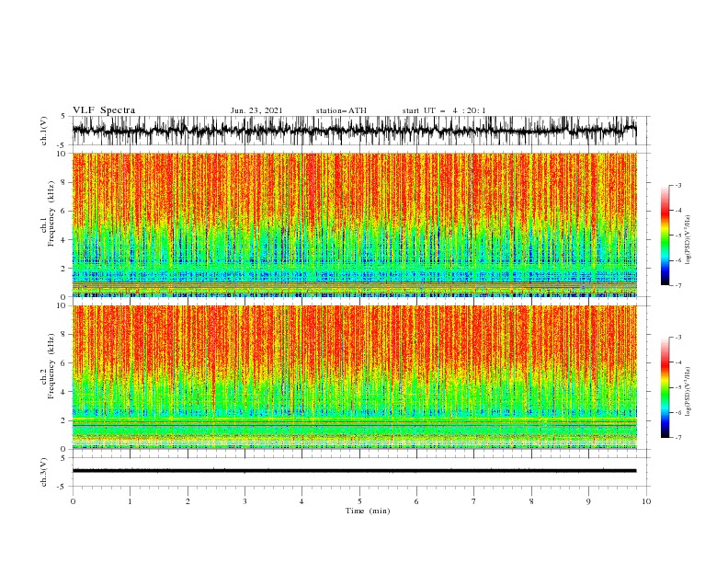Viewport: 728px width, 563px height.
Task: Click time axis tick label "1"
Action: point(130,501)
